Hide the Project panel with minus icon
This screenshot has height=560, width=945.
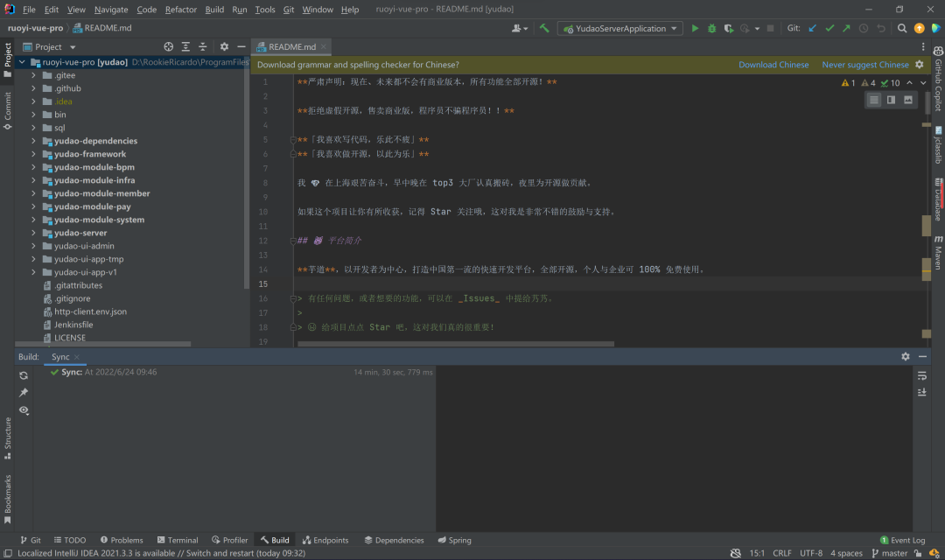click(241, 46)
